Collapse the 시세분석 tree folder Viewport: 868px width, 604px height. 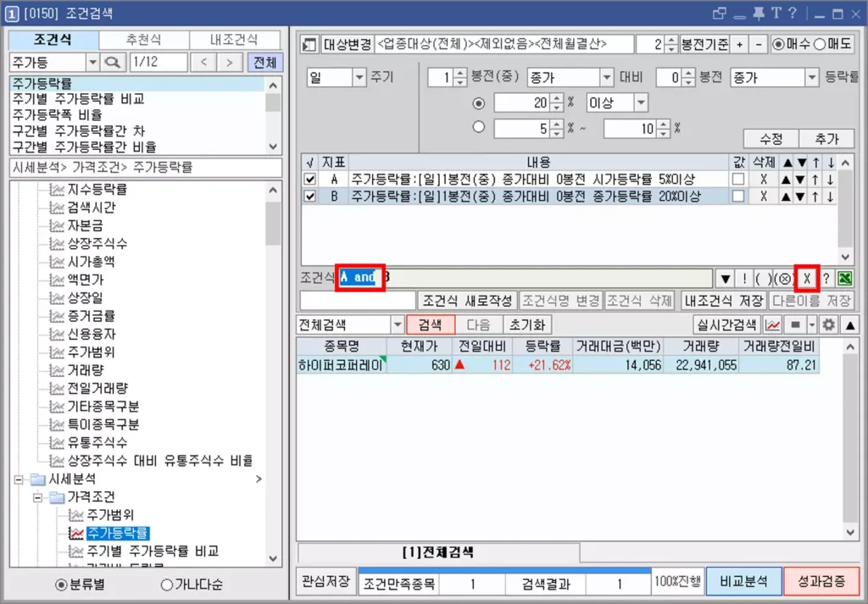(x=19, y=479)
